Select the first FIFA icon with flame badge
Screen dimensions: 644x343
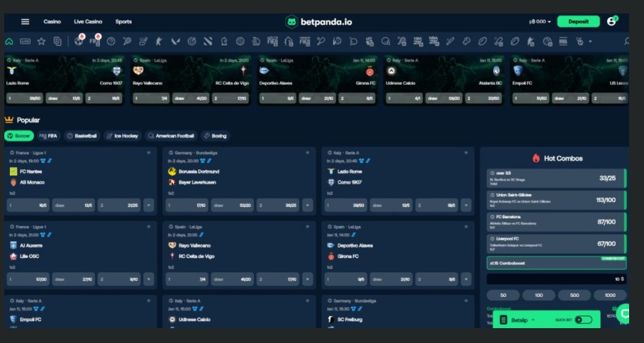point(94,41)
